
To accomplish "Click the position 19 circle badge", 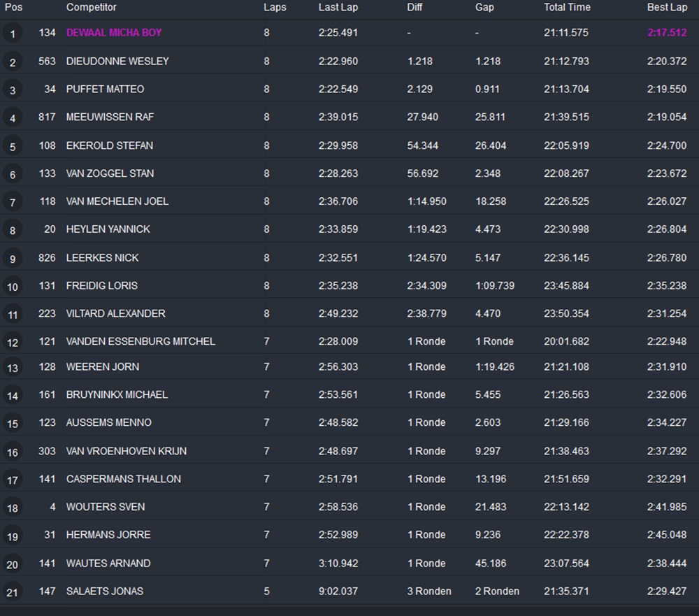I will point(13,536).
